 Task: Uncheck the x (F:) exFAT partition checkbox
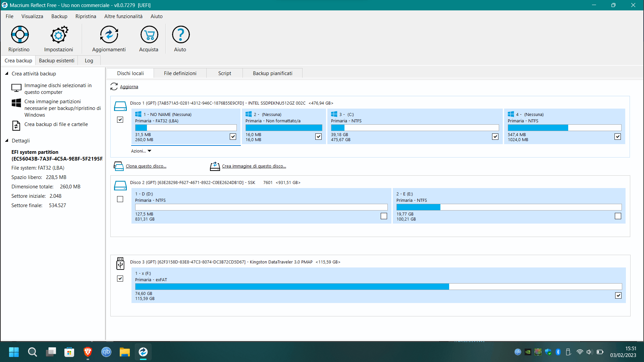pos(618,295)
